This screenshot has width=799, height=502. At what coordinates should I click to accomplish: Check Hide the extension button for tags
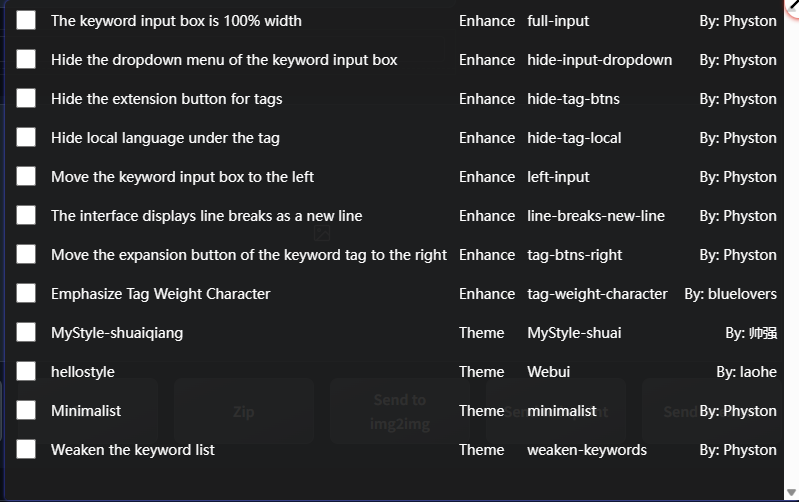coord(26,98)
